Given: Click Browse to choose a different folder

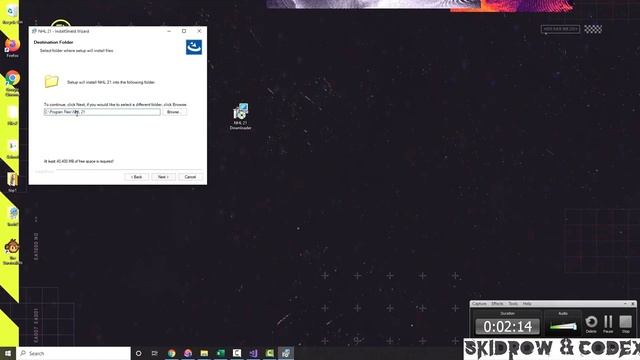Looking at the screenshot, I should pos(174,112).
